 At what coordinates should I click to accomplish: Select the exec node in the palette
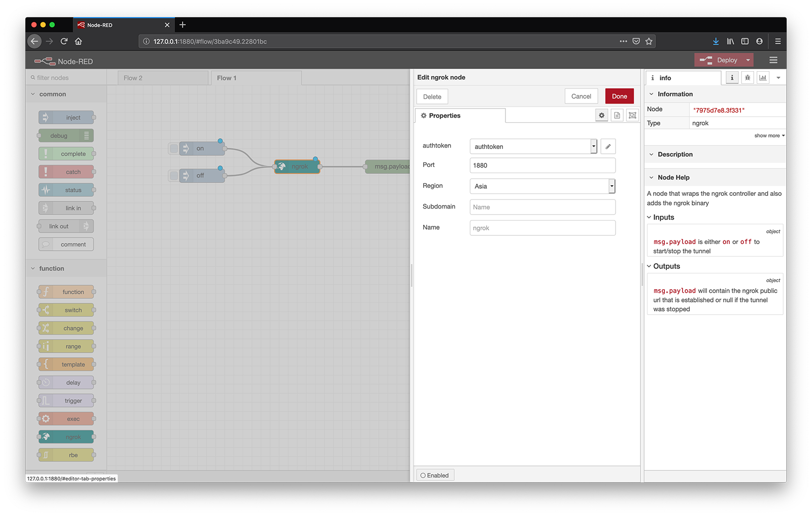click(66, 419)
